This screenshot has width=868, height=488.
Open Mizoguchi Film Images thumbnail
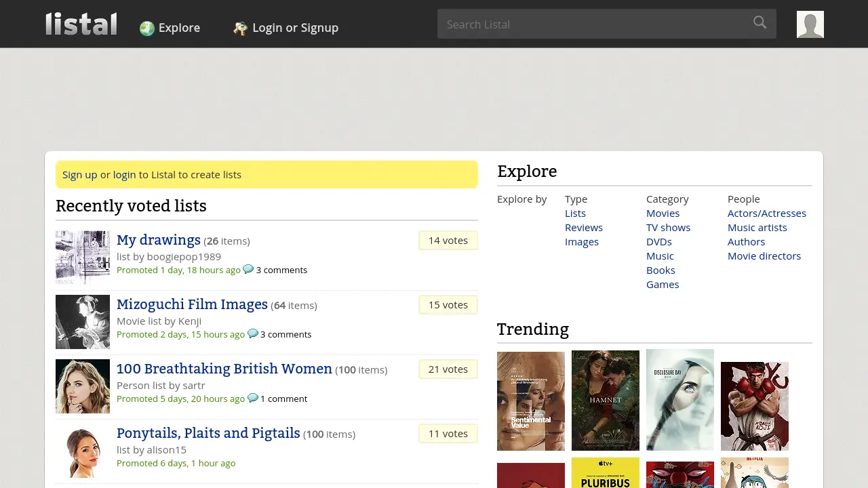[x=83, y=322]
